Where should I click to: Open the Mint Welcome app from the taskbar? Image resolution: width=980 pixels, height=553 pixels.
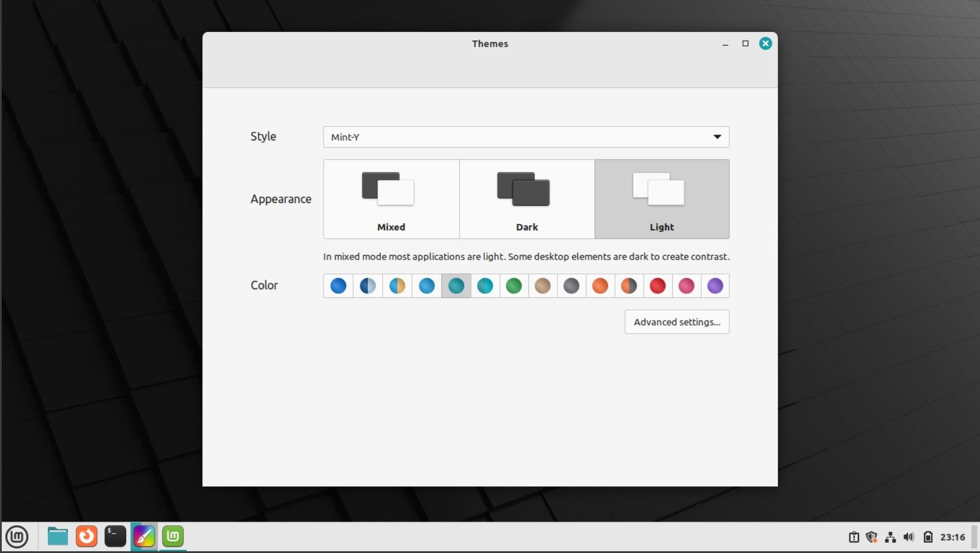[x=172, y=536]
